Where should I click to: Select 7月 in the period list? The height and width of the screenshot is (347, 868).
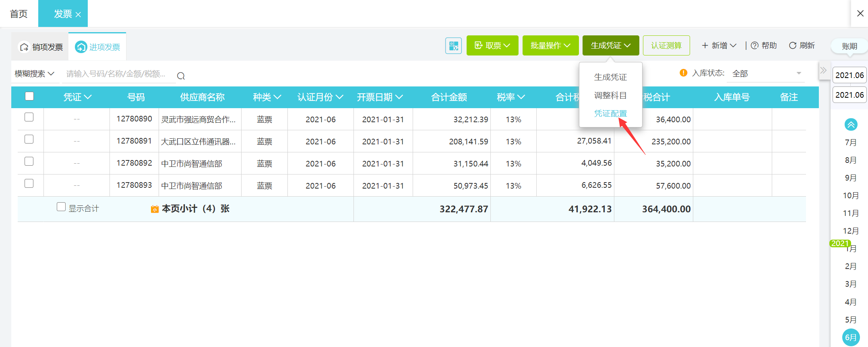(851, 142)
